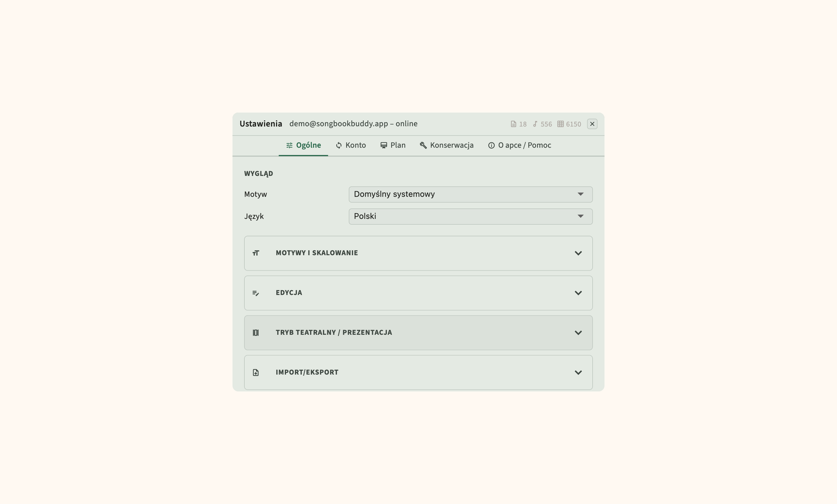Click the sync icon next to Konto
Viewport: 837px width, 504px height.
pyautogui.click(x=339, y=145)
